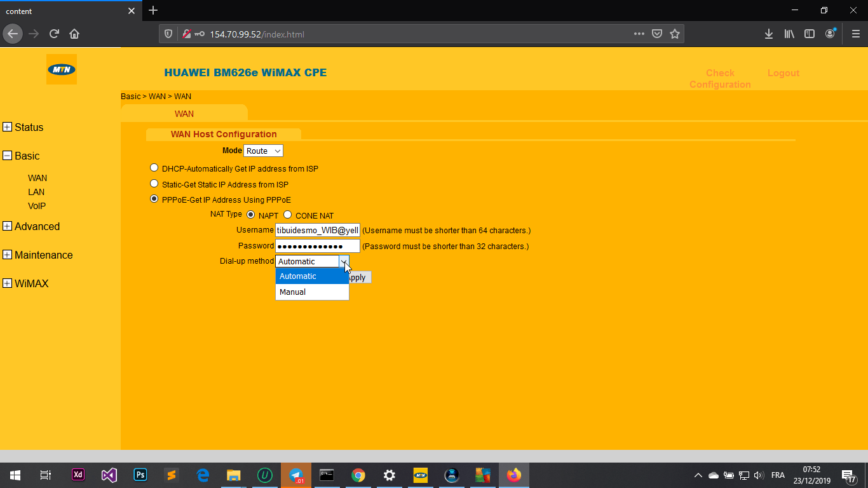Choose NAPT NAT type
Viewport: 868px width, 488px height.
pos(250,215)
